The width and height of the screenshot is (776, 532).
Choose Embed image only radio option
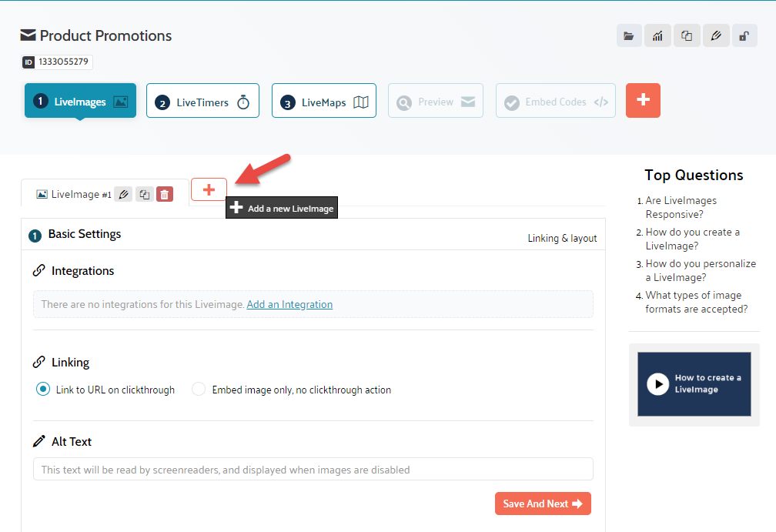pos(199,390)
